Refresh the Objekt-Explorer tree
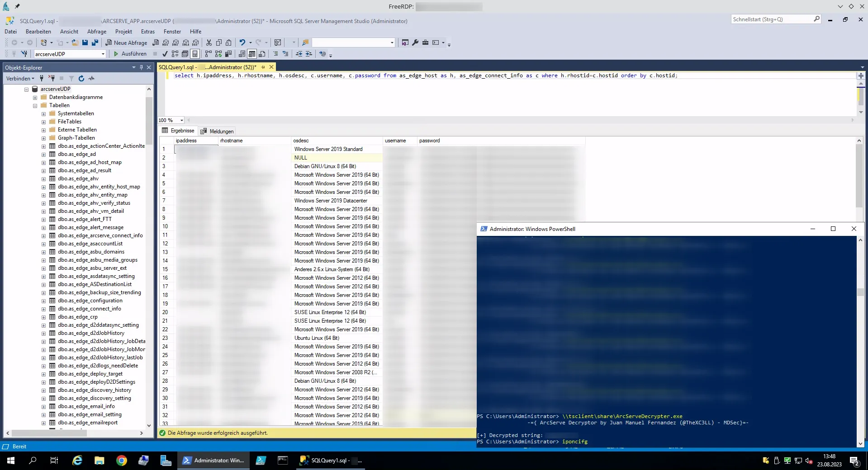Viewport: 868px width, 470px height. click(x=81, y=78)
